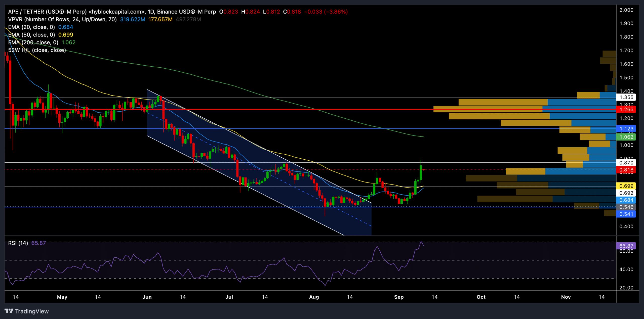Click the Jun label on time axis
The width and height of the screenshot is (644, 319).
147,297
